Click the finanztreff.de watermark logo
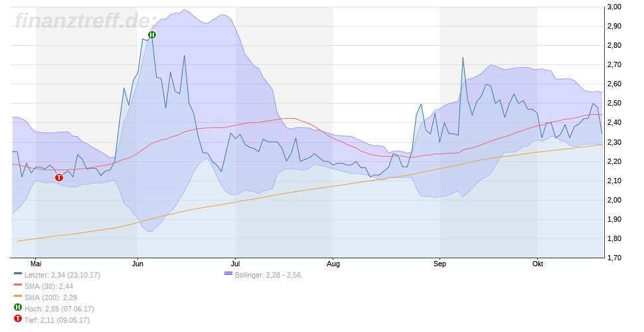644x332 pixels. point(84,21)
